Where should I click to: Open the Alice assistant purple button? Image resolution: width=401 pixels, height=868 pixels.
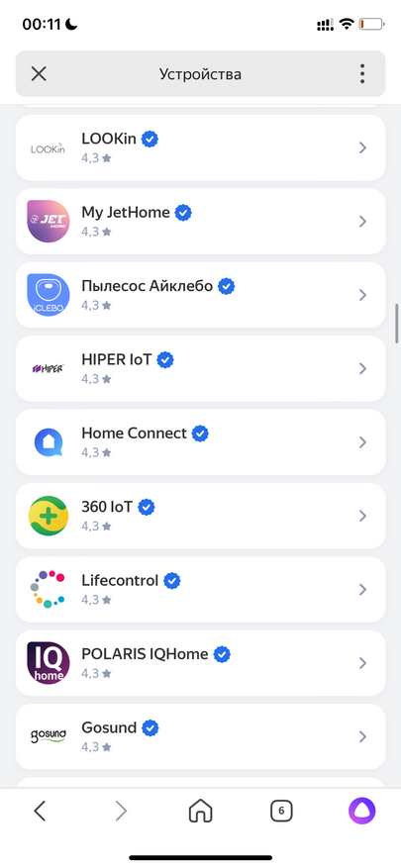coord(361,812)
